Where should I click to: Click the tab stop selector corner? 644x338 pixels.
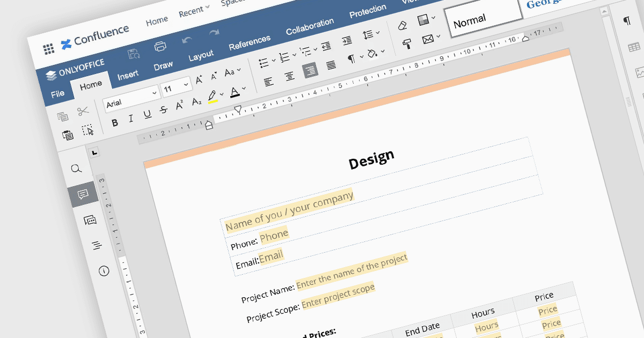click(x=94, y=153)
